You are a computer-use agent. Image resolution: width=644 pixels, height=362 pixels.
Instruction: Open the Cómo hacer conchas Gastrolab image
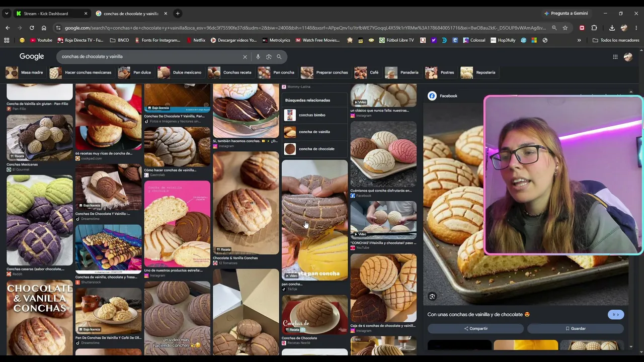[177, 147]
